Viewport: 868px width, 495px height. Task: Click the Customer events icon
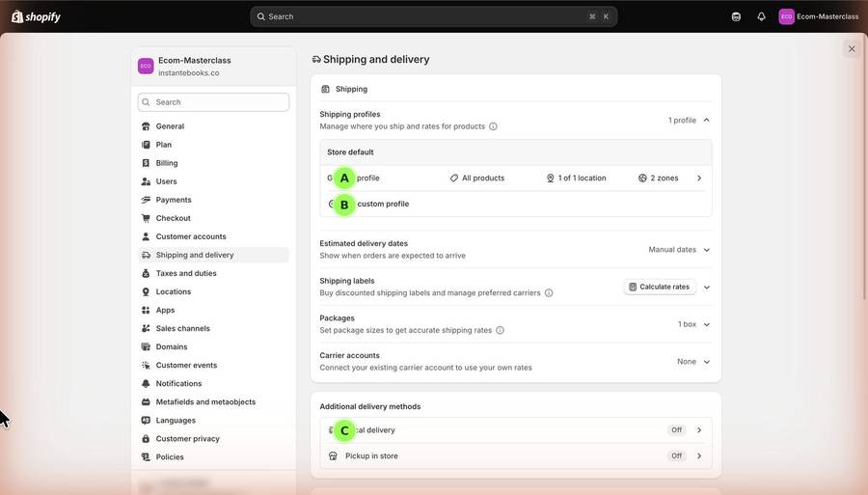(146, 365)
